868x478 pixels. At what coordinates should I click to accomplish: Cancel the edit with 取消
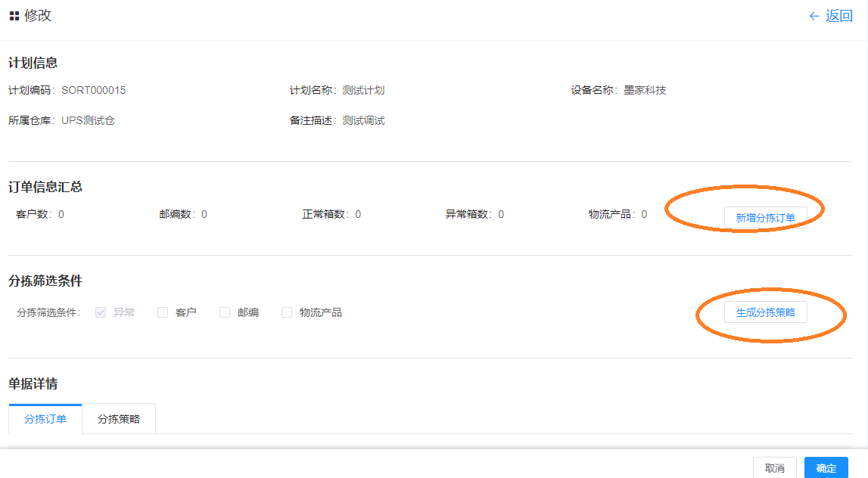774,468
